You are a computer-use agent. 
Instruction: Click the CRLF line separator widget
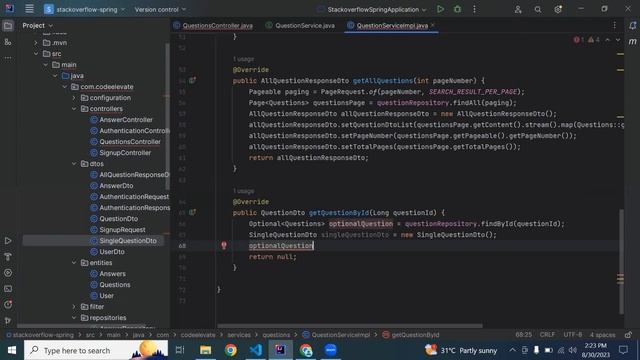(547, 335)
